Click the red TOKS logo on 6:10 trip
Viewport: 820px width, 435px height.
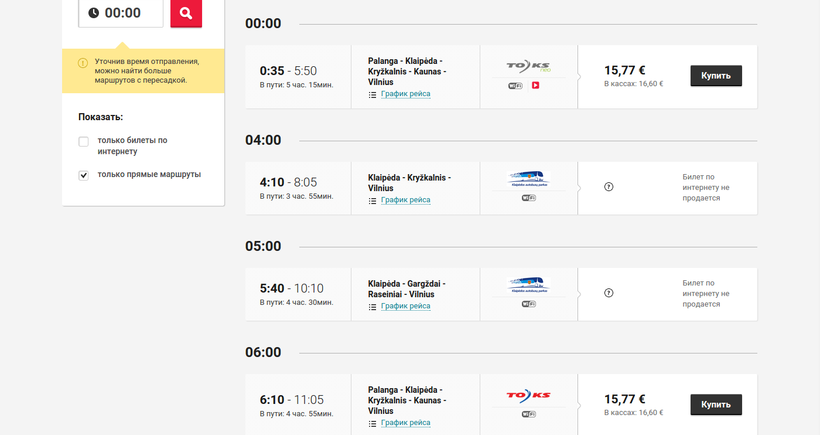(x=529, y=395)
